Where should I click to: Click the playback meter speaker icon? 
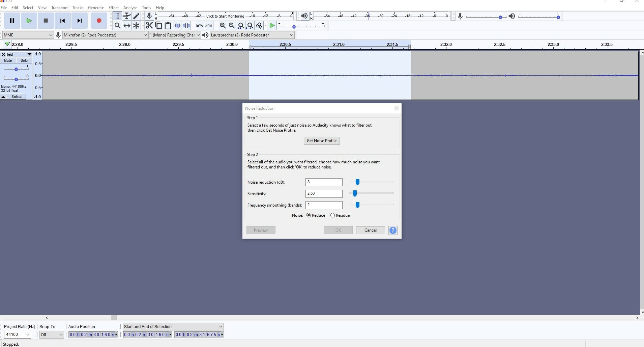[304, 16]
